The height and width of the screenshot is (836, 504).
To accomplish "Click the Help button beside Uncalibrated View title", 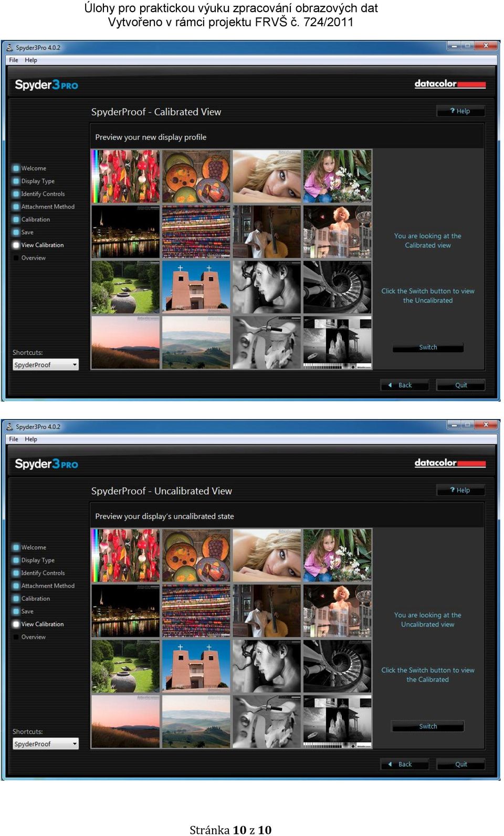I will pos(460,490).
